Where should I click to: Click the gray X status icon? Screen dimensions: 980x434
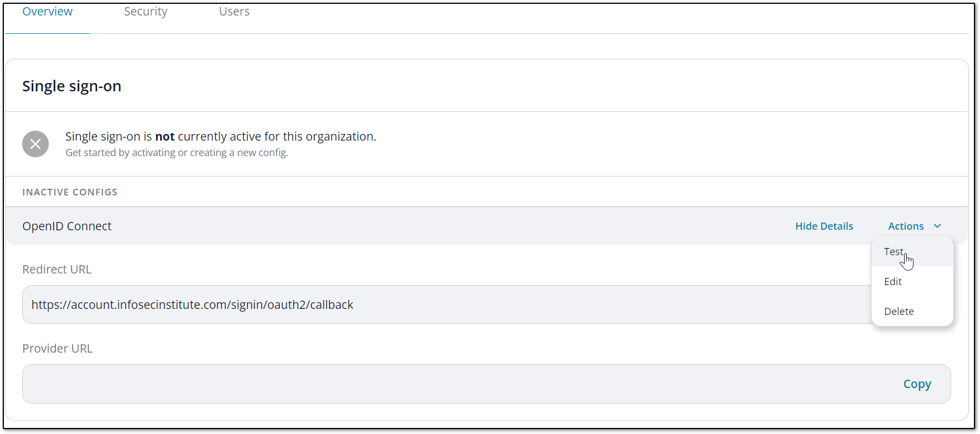(35, 144)
